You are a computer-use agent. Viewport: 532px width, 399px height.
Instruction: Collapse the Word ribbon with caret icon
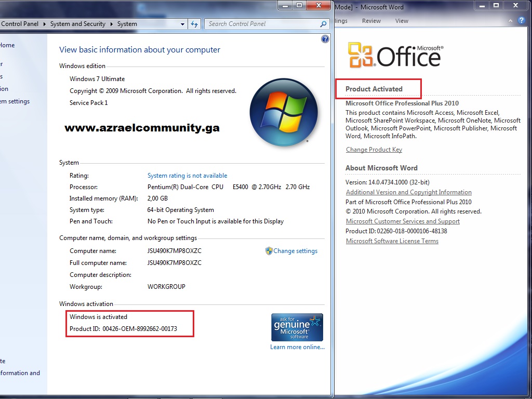pos(510,21)
